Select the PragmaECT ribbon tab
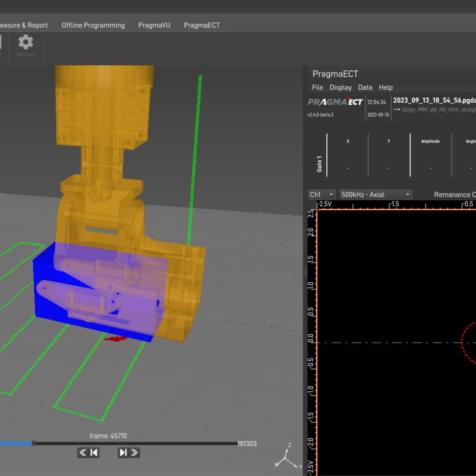Image resolution: width=476 pixels, height=476 pixels. [x=201, y=25]
